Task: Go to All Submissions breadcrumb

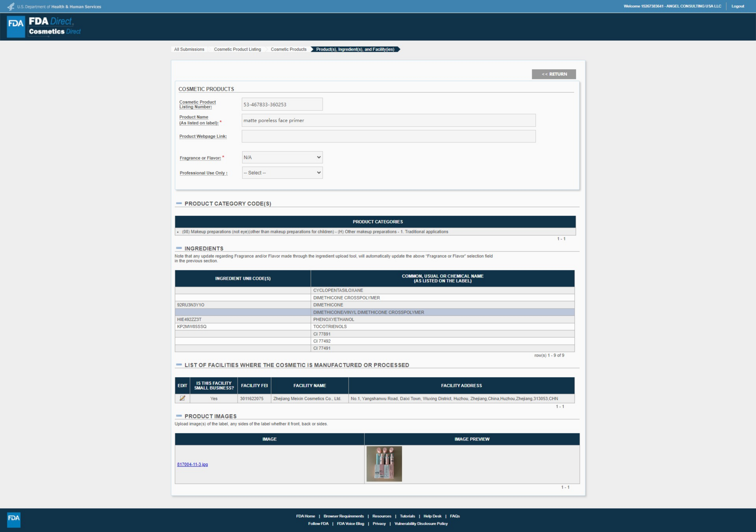Action: (189, 49)
